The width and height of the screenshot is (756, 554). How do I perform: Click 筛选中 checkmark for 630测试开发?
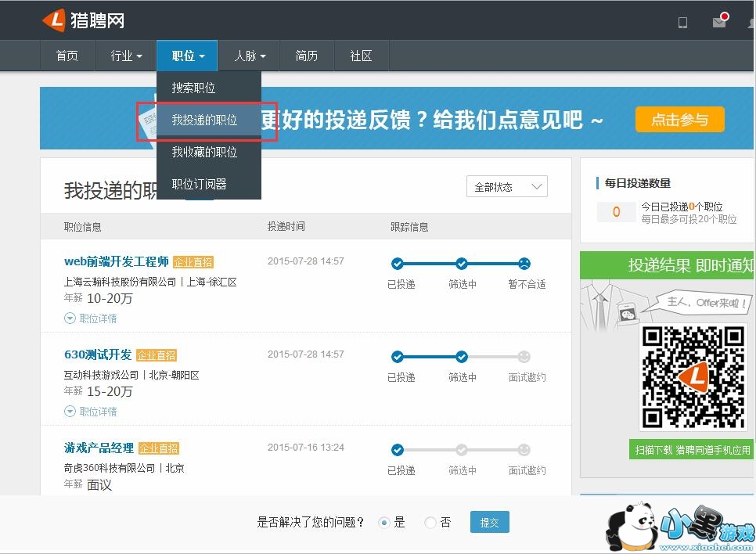click(462, 356)
